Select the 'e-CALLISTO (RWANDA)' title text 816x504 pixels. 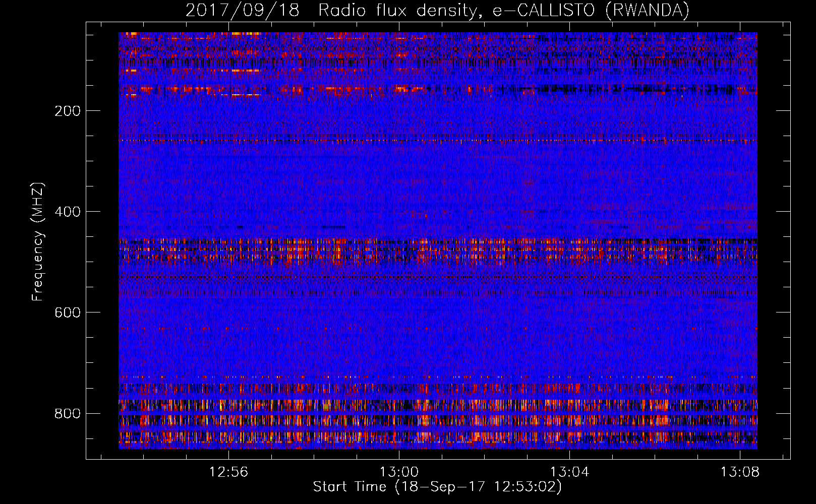click(591, 11)
